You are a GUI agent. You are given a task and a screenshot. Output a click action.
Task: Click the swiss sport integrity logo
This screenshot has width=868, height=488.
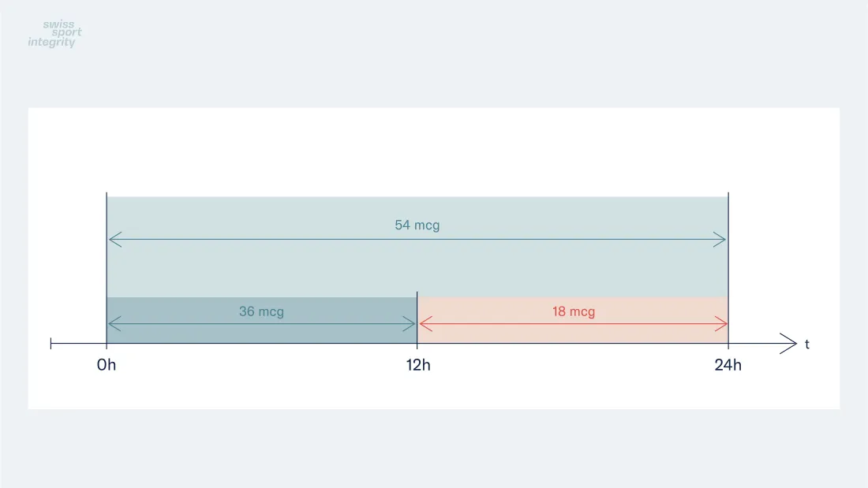point(54,33)
